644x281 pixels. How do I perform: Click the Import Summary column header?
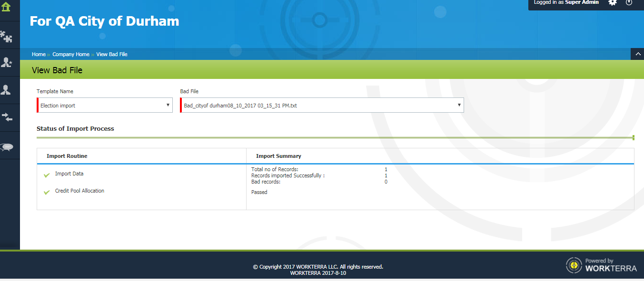(x=278, y=156)
